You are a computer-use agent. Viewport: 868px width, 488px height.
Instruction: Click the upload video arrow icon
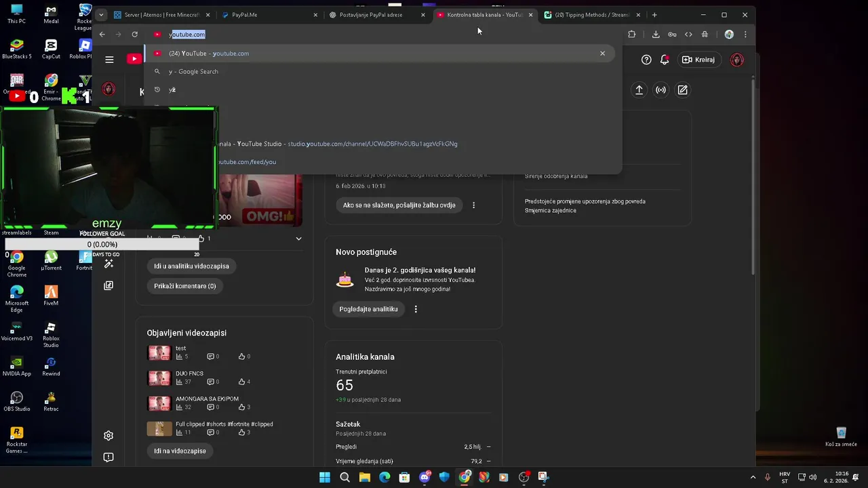tap(639, 89)
